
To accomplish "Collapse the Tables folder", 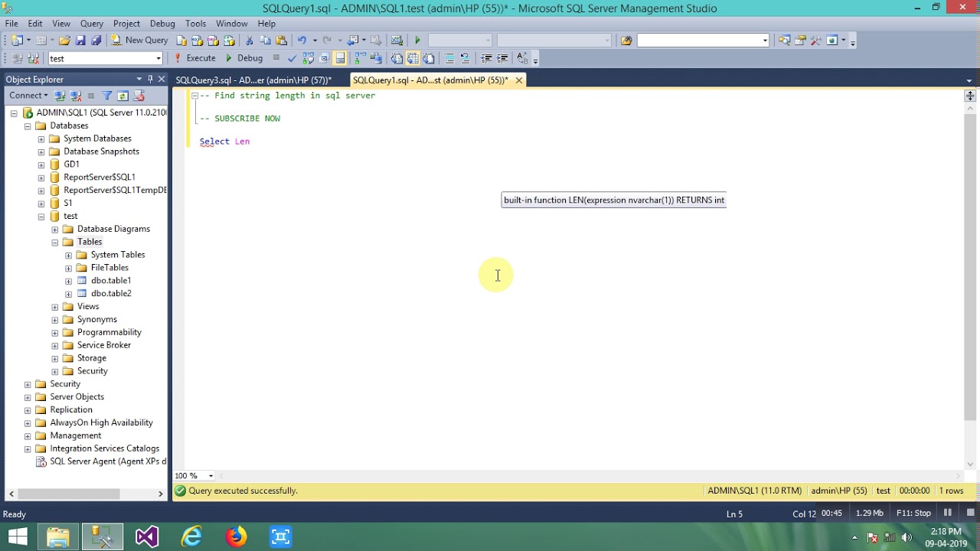I will tap(55, 242).
